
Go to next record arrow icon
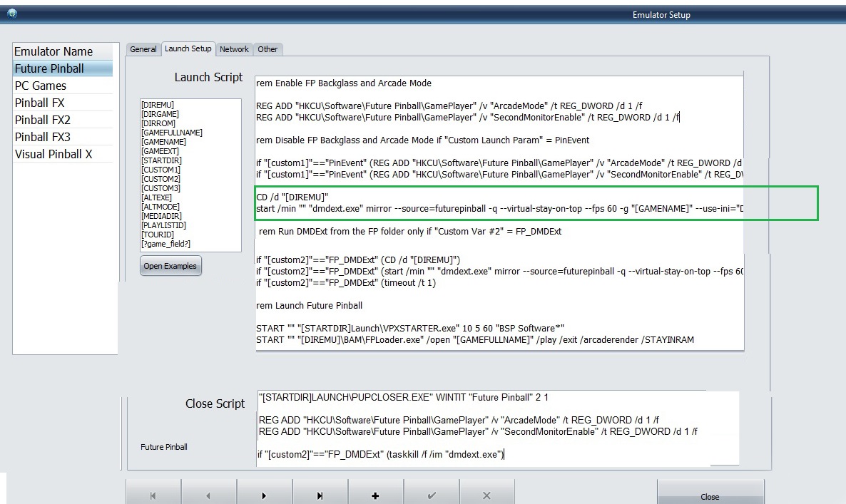pos(264,495)
